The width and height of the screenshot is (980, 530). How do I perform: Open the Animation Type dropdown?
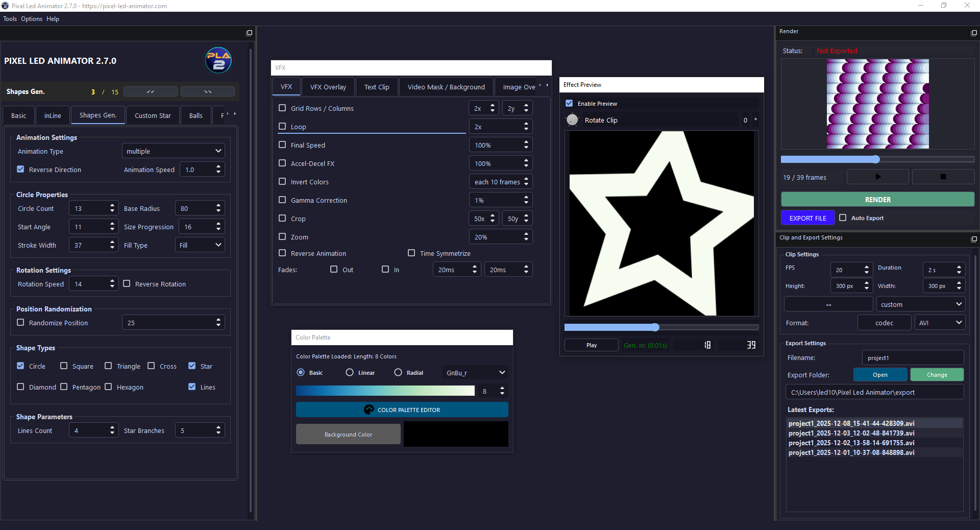click(173, 151)
